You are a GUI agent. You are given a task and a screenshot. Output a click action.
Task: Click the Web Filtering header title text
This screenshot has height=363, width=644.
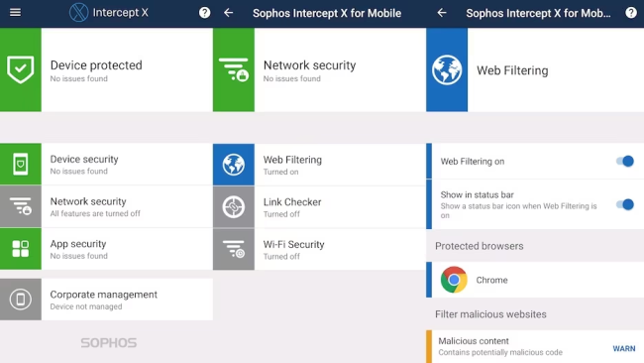pos(512,70)
